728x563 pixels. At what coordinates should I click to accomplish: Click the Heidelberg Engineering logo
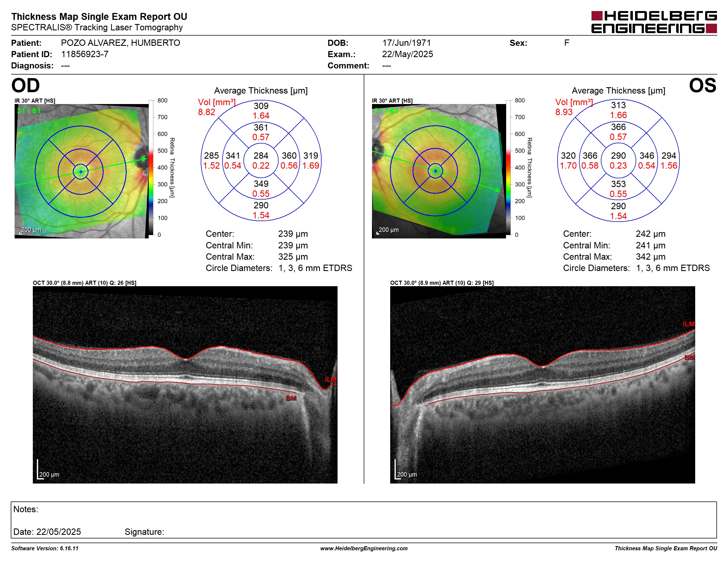[x=654, y=22]
